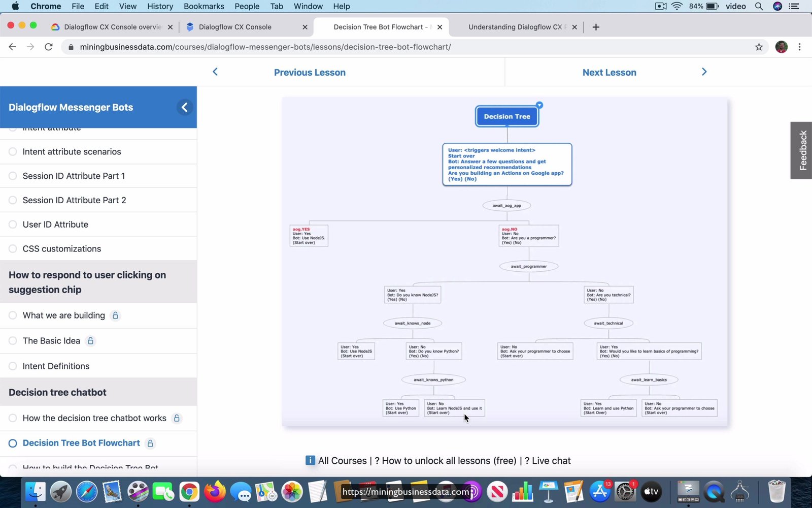
Task: Click the lock icon beside What we are building
Action: 115,315
